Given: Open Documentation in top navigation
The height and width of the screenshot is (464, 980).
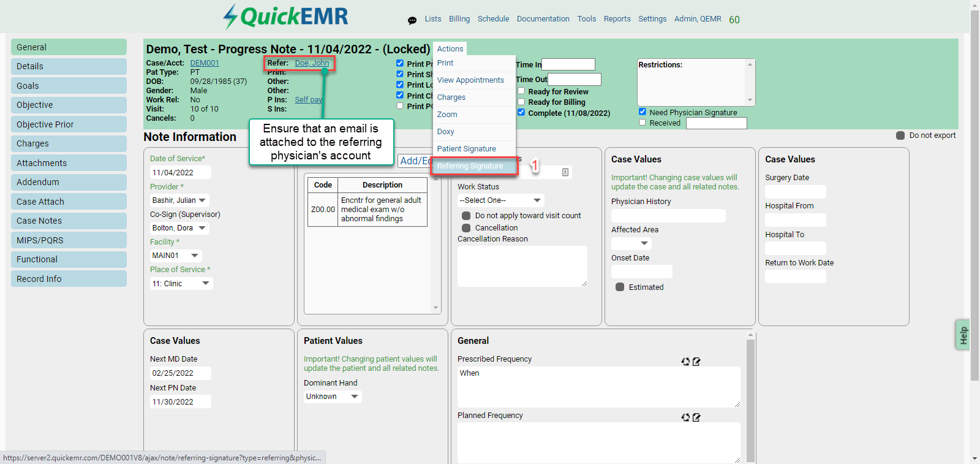Looking at the screenshot, I should (543, 19).
